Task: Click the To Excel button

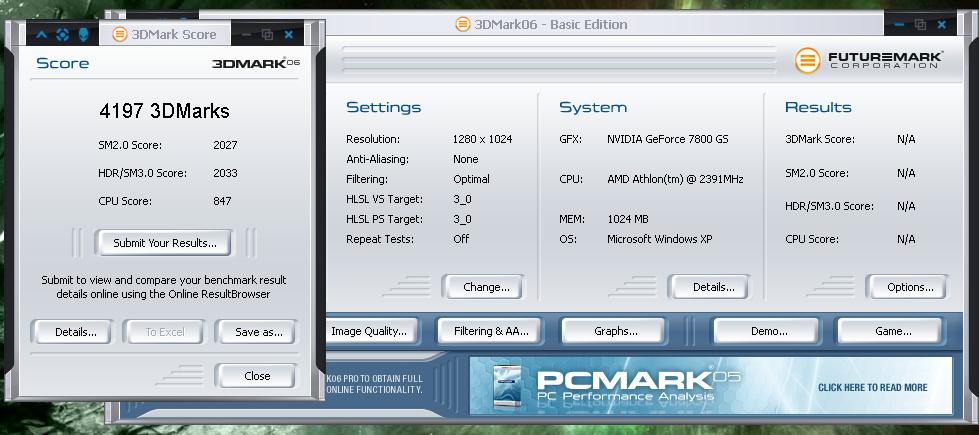Action: pos(165,332)
